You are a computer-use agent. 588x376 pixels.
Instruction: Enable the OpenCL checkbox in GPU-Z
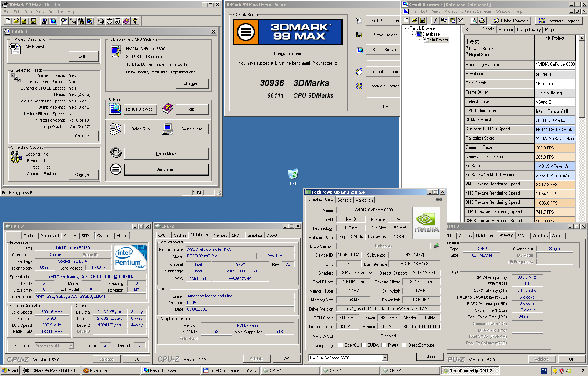(x=340, y=345)
